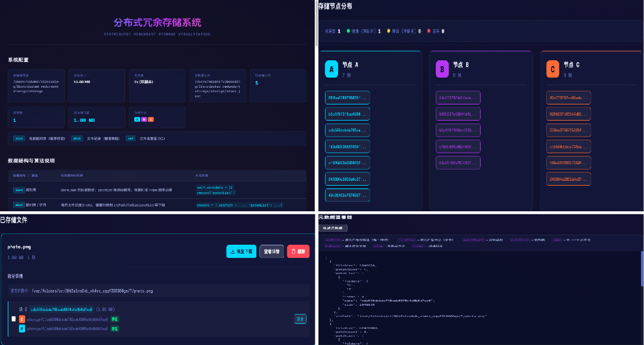Screen dimensions: 644x345
Task: Click the button at top of metadata viewer
Action: [333, 228]
